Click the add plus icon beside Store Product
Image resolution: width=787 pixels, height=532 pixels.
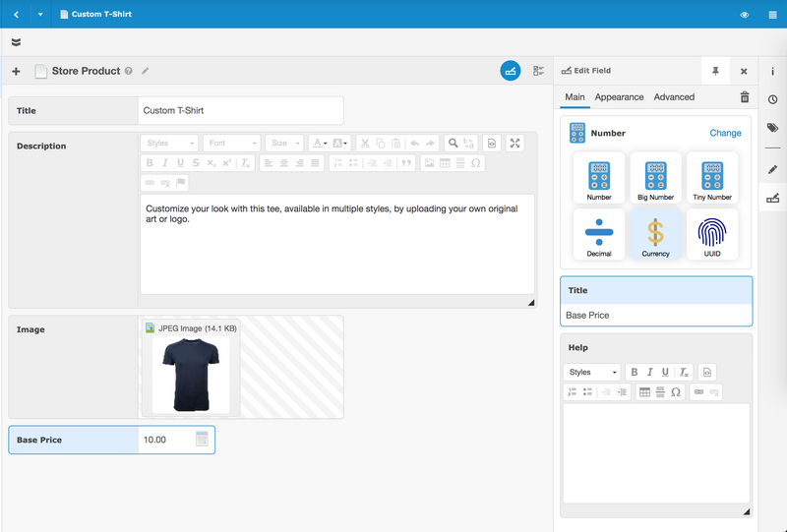click(16, 71)
